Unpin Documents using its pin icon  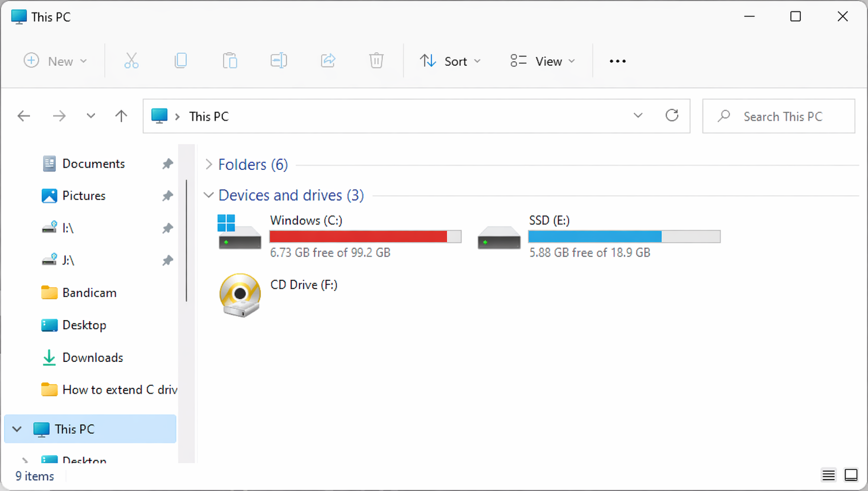tap(168, 163)
